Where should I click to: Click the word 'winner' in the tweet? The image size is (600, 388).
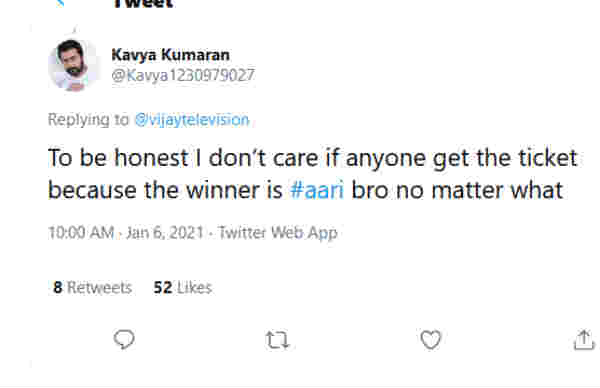point(223,190)
